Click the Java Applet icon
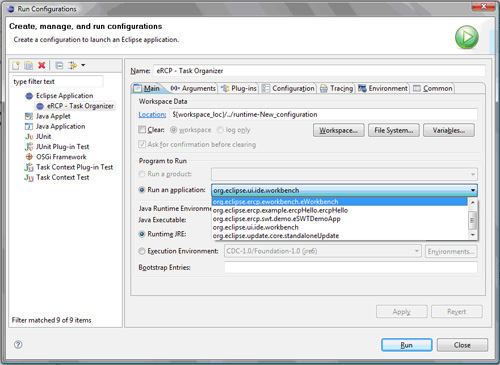500x365 pixels. pos(29,116)
